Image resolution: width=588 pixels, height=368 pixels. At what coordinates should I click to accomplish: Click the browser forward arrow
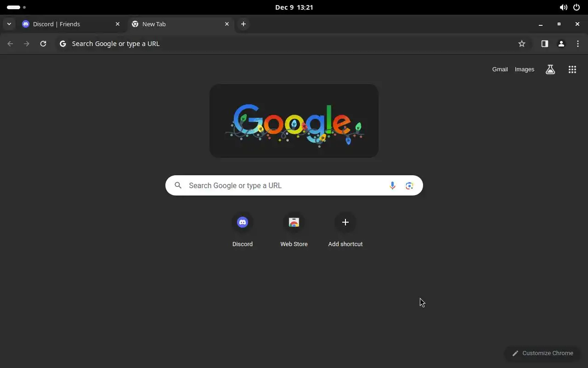click(27, 44)
